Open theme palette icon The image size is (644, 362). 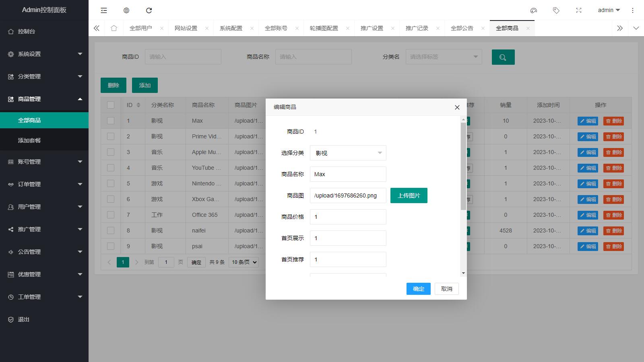[x=534, y=10]
